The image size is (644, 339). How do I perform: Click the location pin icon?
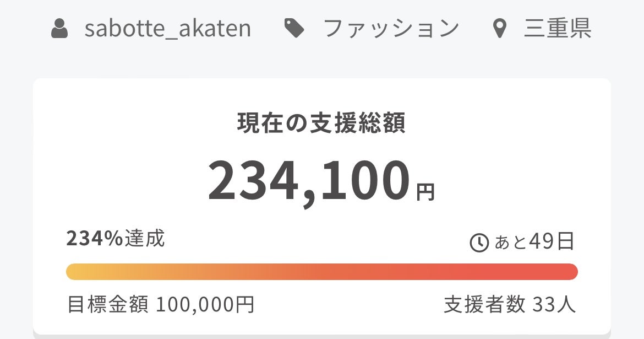coord(499,29)
